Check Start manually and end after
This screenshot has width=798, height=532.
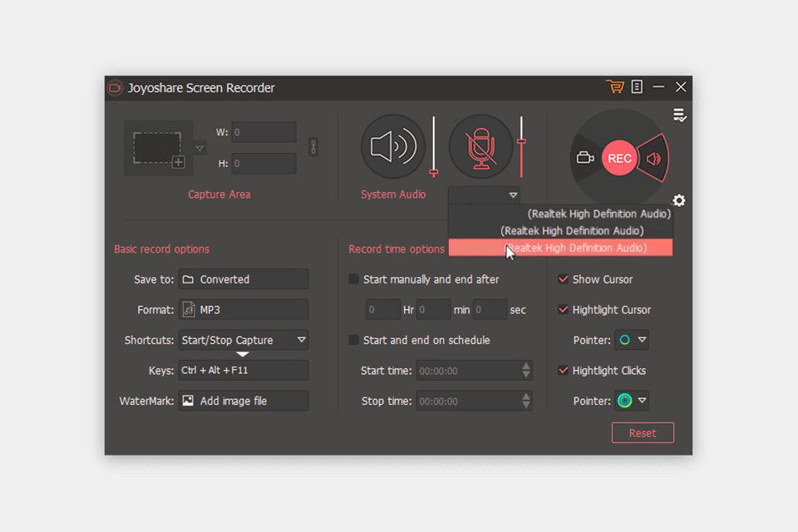click(353, 279)
